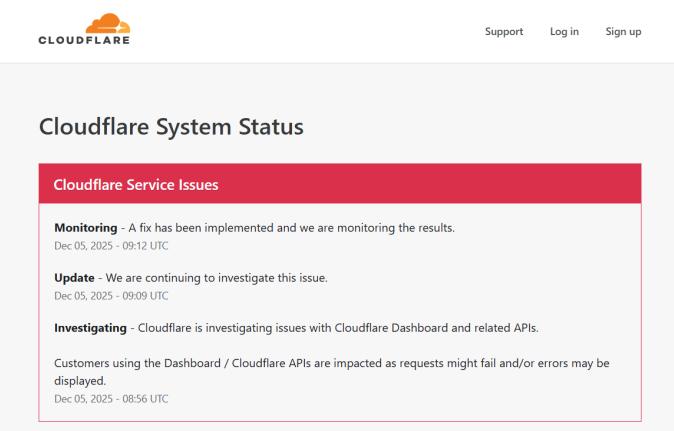The width and height of the screenshot is (674, 431).
Task: Click the Cloudflare System Status heading
Action: (171, 127)
